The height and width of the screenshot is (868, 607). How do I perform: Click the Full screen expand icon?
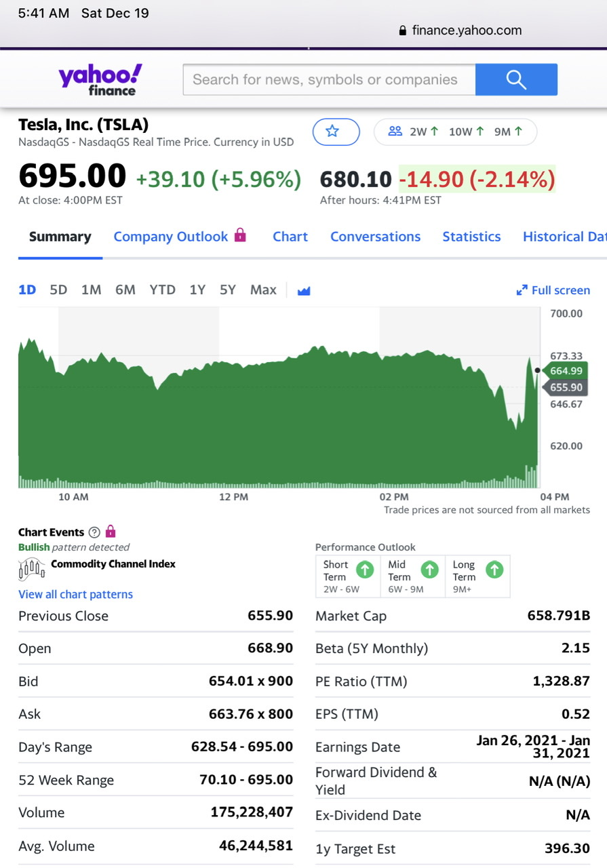click(522, 290)
